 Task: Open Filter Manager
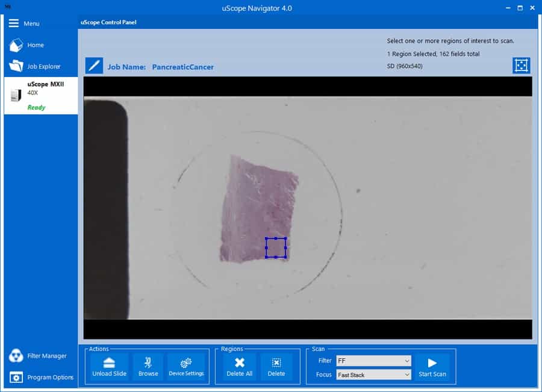pyautogui.click(x=41, y=356)
